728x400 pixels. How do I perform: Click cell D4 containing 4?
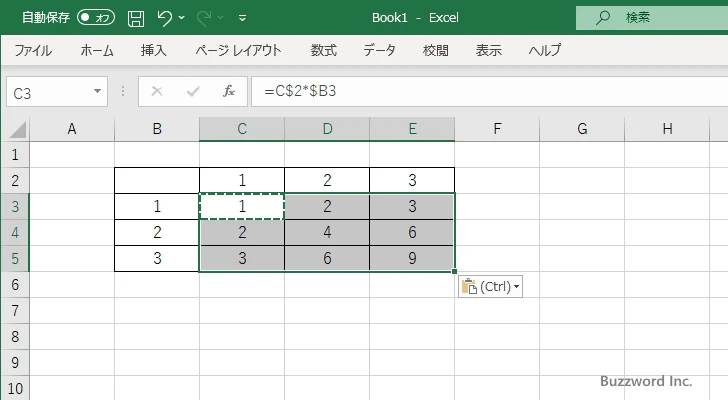(327, 232)
